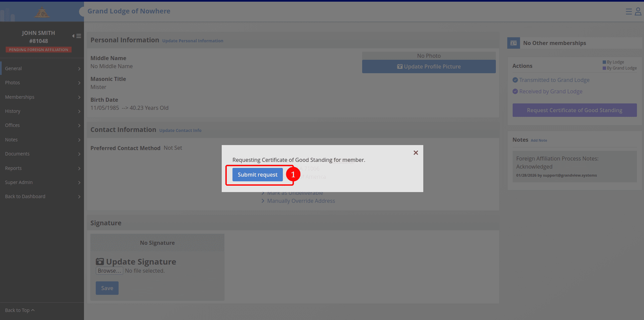The image size is (644, 320).
Task: Expand the Documents sidebar section
Action: [x=42, y=154]
